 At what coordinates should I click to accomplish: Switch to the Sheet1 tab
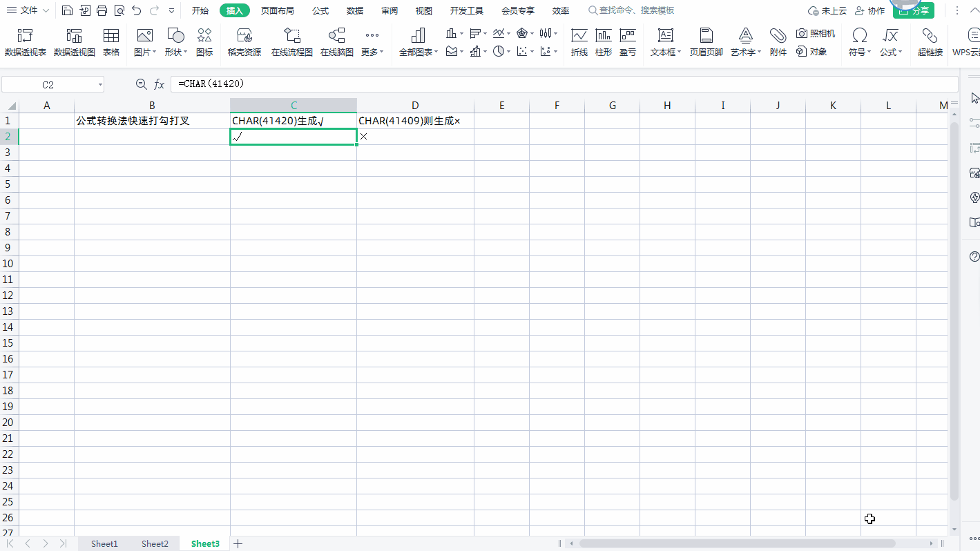point(104,543)
